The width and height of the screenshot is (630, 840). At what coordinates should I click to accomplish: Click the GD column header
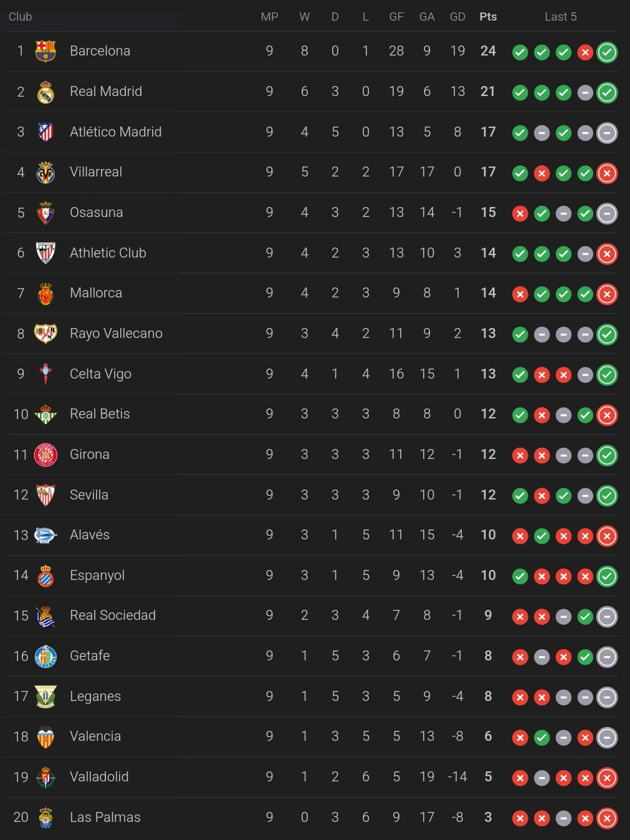pyautogui.click(x=457, y=17)
